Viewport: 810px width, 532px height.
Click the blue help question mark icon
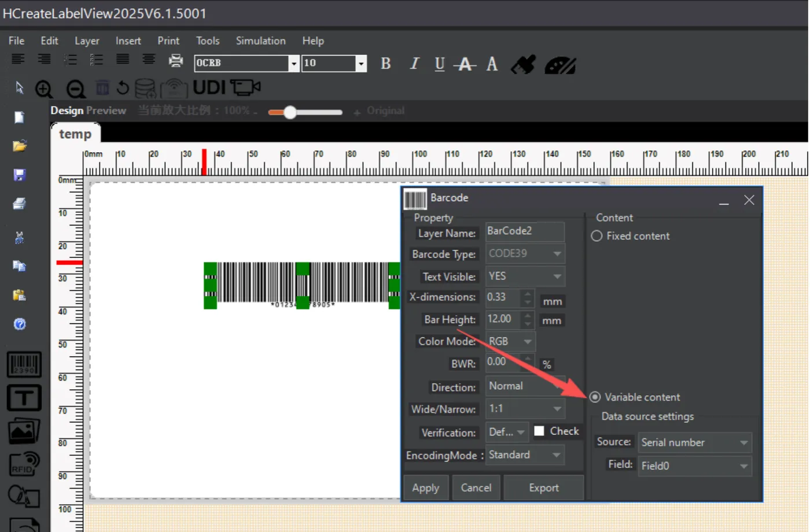(20, 324)
